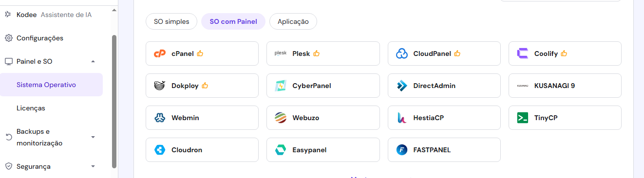644x178 pixels.
Task: Click the CloudPanel cloud icon
Action: [x=402, y=53]
